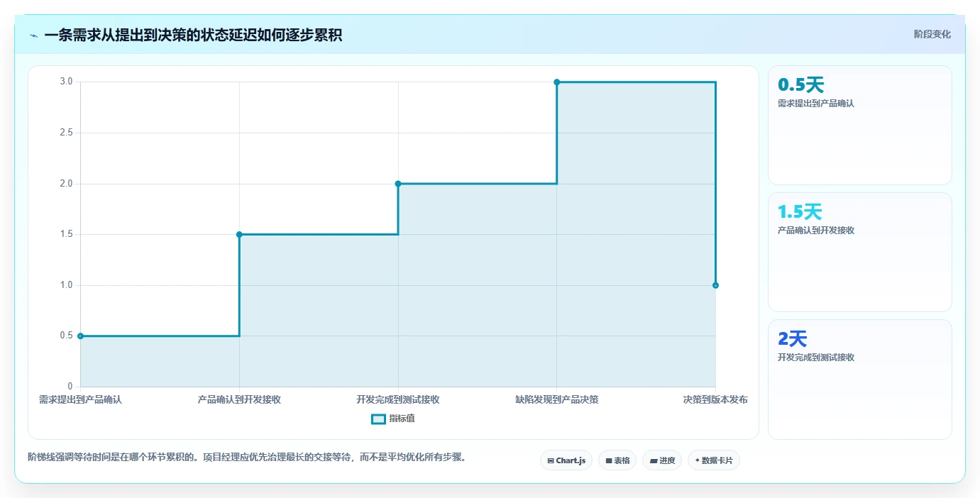Toggle the 指标值 legend swatch

coord(379,419)
